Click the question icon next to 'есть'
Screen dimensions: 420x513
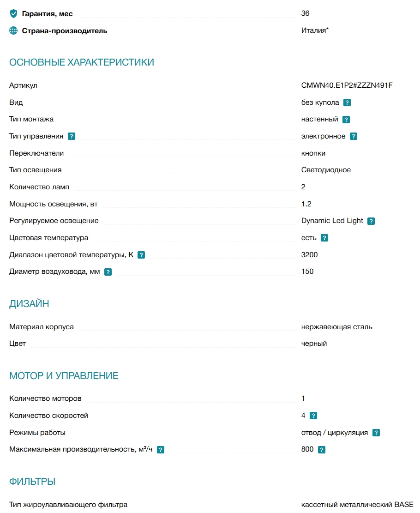[x=324, y=238]
